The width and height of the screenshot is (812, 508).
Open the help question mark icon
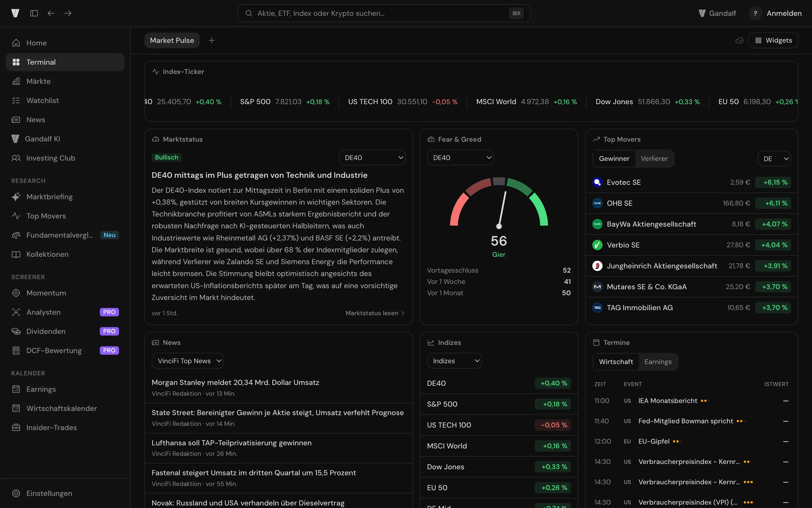[755, 13]
